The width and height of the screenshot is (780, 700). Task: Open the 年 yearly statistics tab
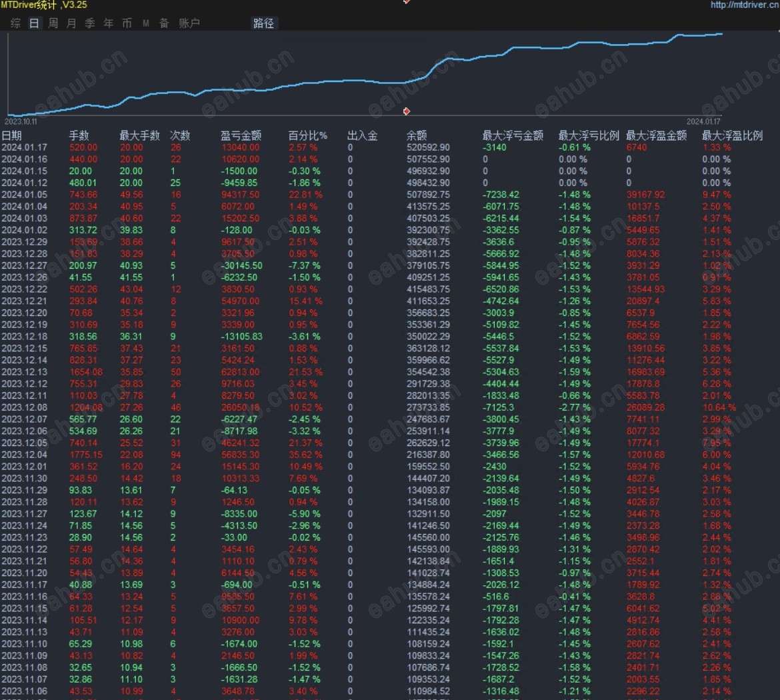point(109,23)
